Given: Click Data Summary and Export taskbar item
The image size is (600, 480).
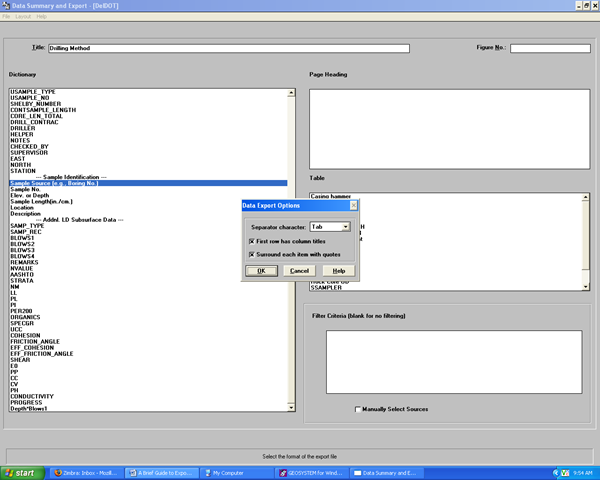Looking at the screenshot, I should (387, 473).
